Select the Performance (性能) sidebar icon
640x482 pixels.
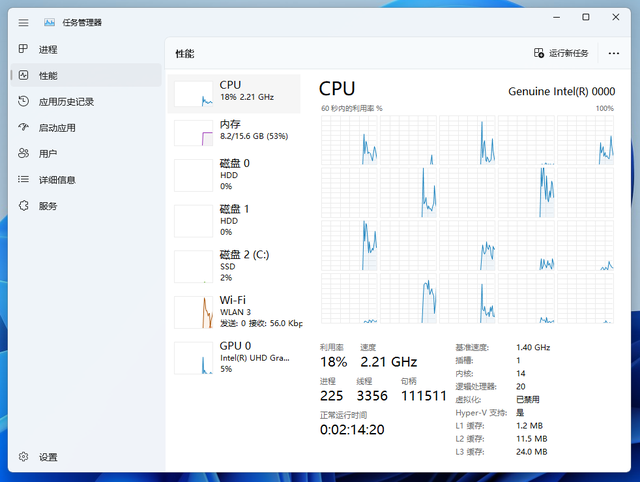tap(23, 75)
